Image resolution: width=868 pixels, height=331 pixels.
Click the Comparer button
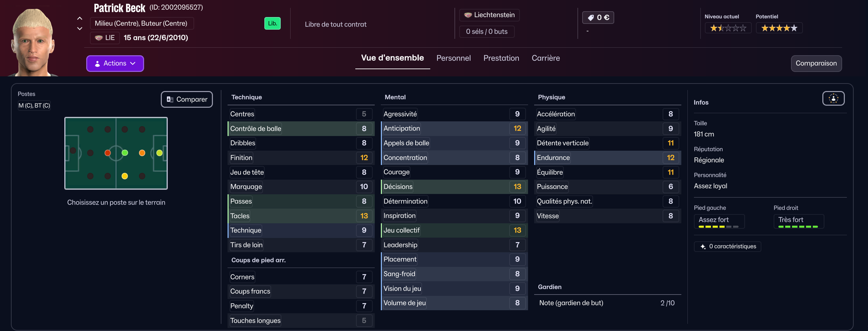(187, 100)
